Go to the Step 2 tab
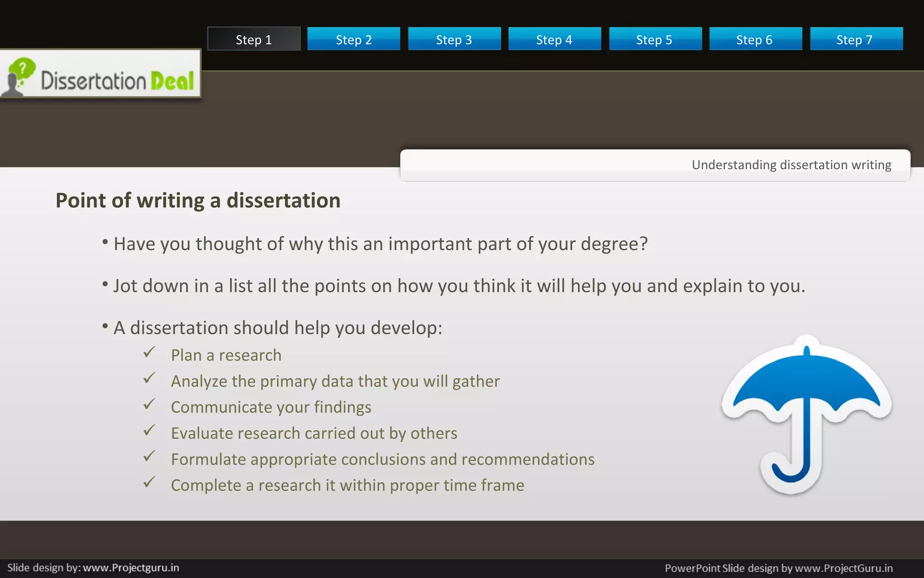The height and width of the screenshot is (578, 924). click(354, 39)
